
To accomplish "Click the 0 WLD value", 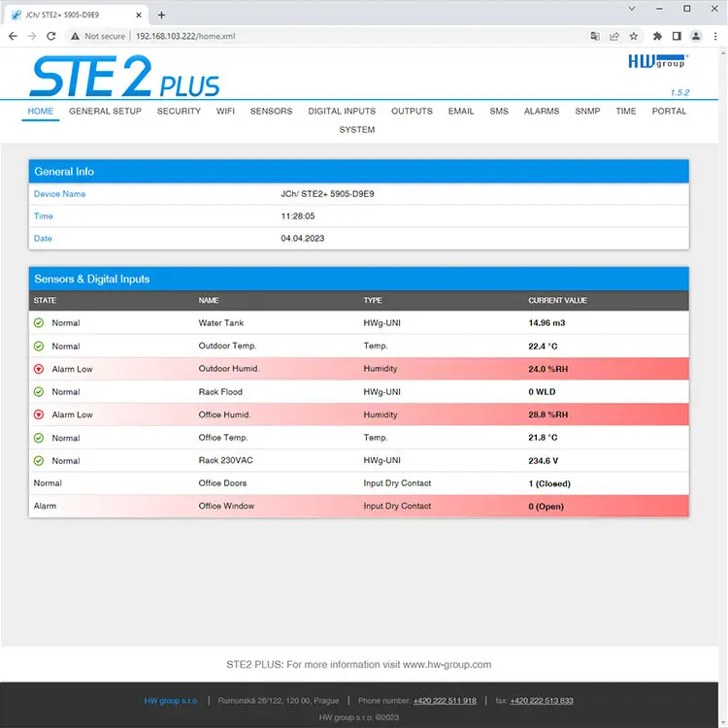I will (x=542, y=392).
